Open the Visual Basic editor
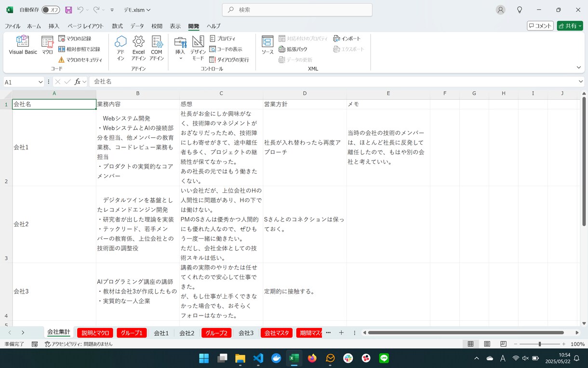Viewport: 588px width, 368px height. pyautogui.click(x=23, y=45)
